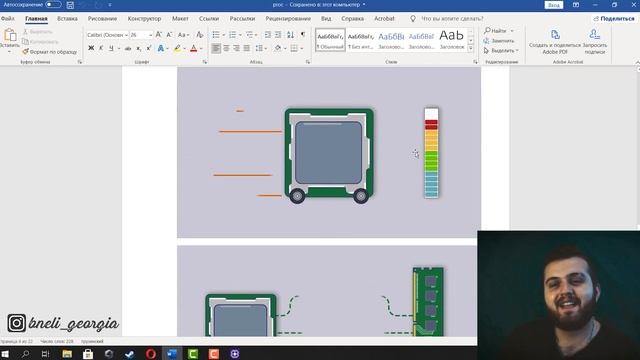Align the paragraph text right
This screenshot has height=360, width=640.
pos(236,49)
